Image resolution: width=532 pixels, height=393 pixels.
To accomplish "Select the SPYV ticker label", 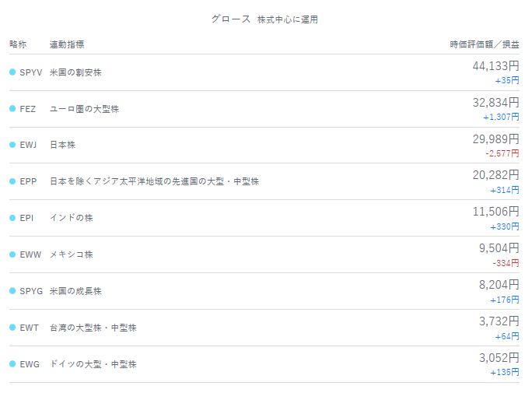I will point(31,72).
